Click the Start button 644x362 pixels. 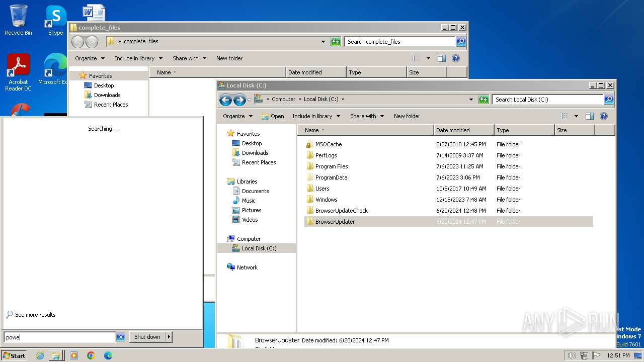tap(14, 355)
